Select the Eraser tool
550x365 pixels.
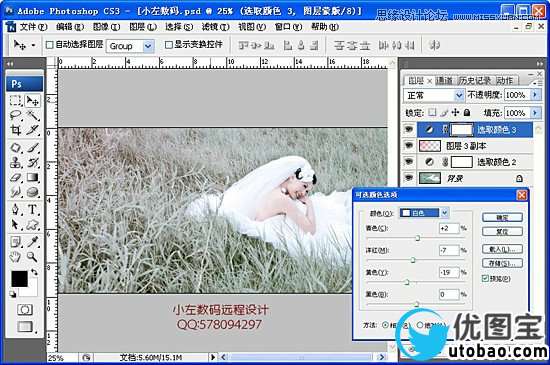point(16,177)
